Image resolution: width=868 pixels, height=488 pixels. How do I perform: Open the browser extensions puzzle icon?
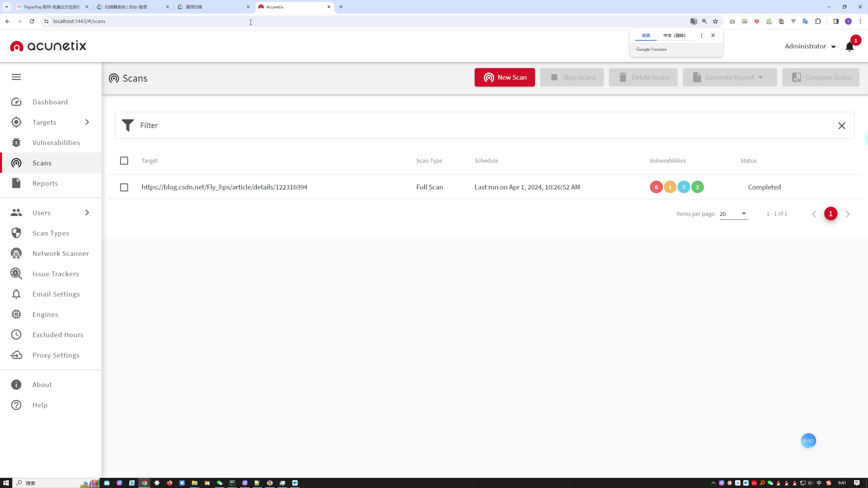coord(818,21)
